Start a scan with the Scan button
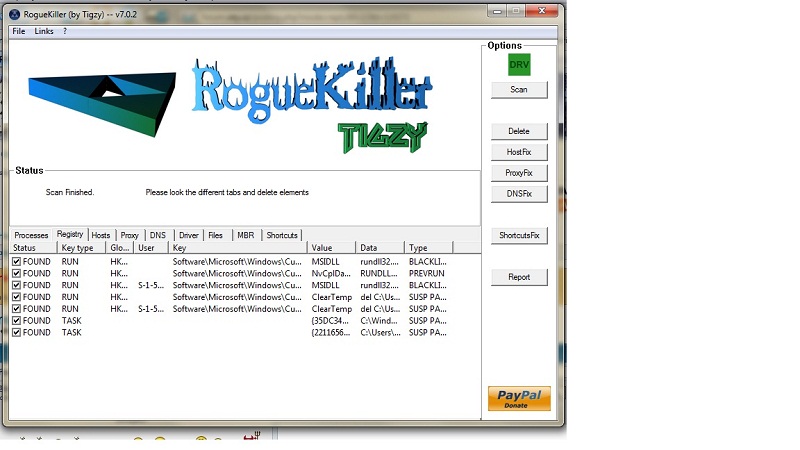Image resolution: width=800 pixels, height=450 pixels. pyautogui.click(x=519, y=90)
